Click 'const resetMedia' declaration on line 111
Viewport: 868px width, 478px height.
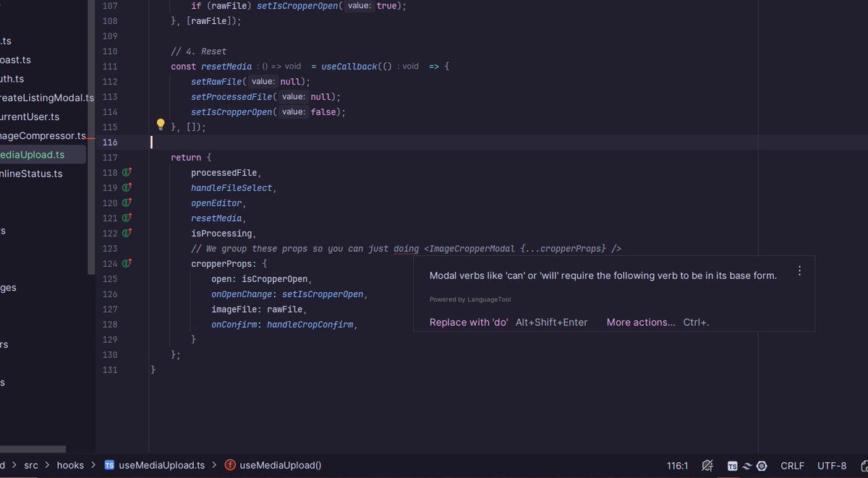click(211, 67)
